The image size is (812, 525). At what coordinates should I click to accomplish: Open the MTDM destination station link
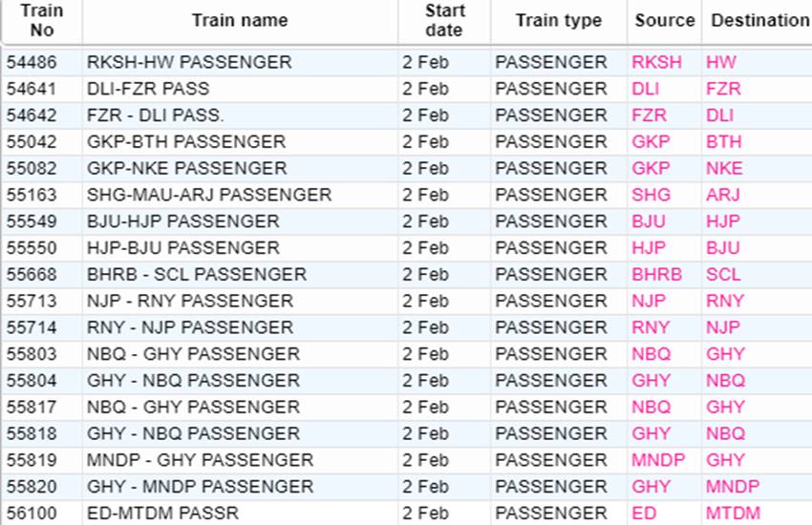[733, 514]
